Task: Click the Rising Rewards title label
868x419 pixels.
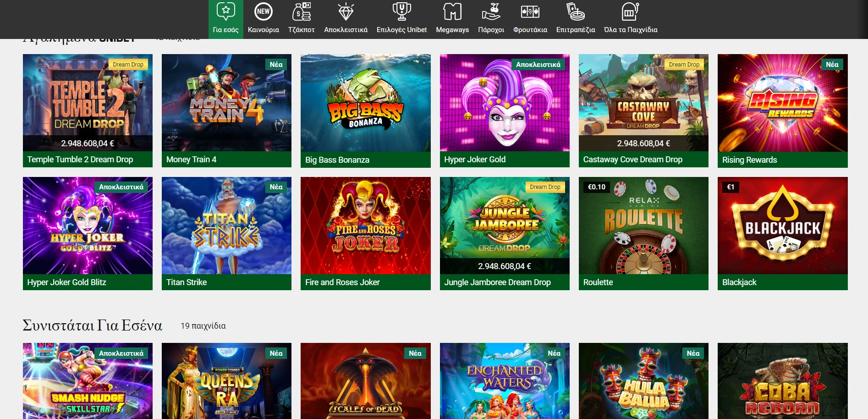Action: point(750,160)
